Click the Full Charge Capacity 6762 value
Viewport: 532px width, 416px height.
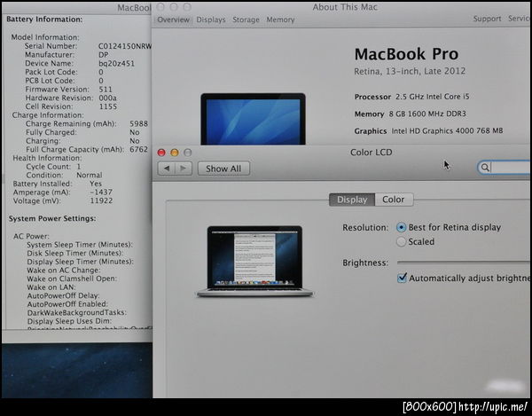(139, 149)
